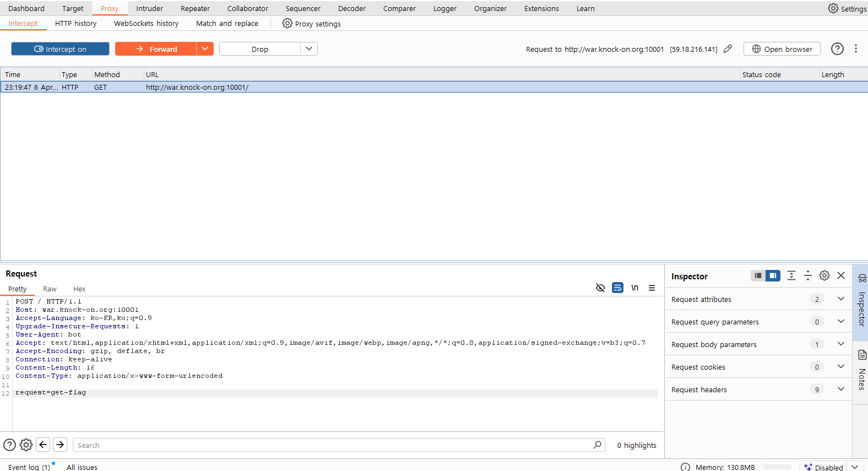Viewport: 868px width, 471px height.
Task: Expand the status bar dropdown chevron
Action: [x=855, y=467]
